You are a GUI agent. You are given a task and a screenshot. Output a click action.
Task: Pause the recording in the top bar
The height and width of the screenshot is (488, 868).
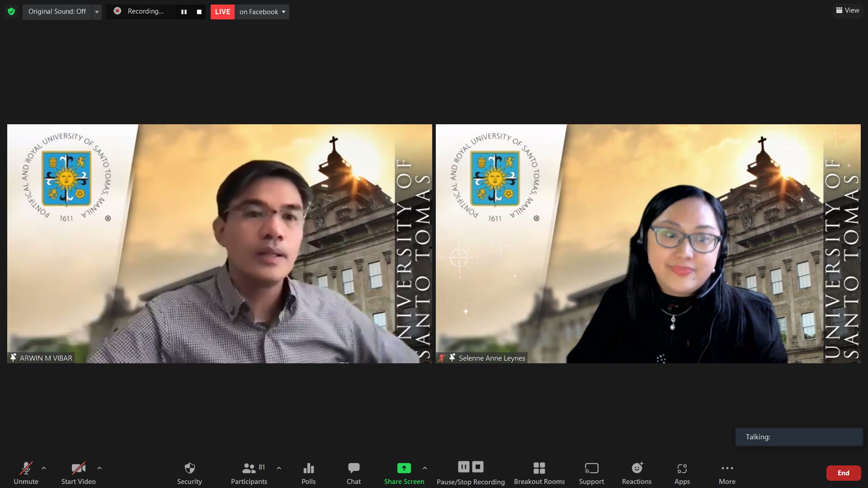[x=184, y=12]
